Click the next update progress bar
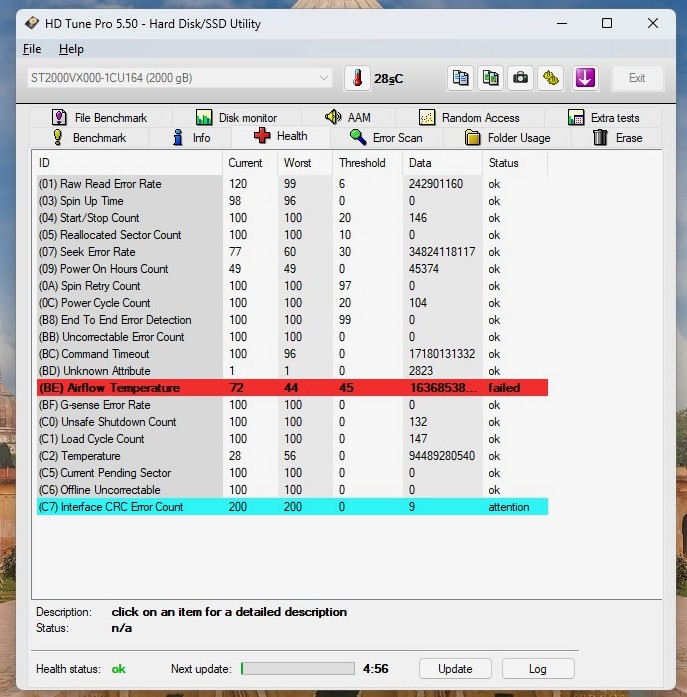Viewport: 687px width, 697px height. 296,668
